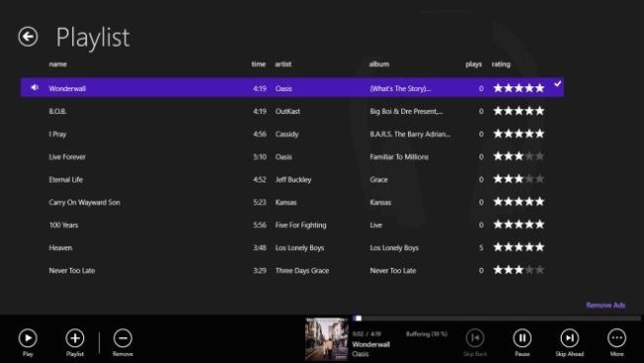Set star rating on B.O.B. row
The width and height of the screenshot is (644, 363).
[x=519, y=111]
